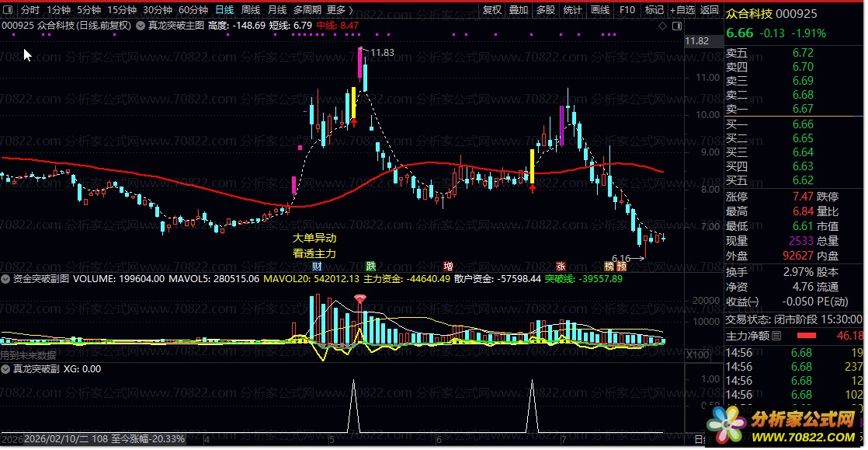Viewport: 868px width, 450px height.
Task: Click the 000925 stock code in quote panel
Action: click(796, 13)
